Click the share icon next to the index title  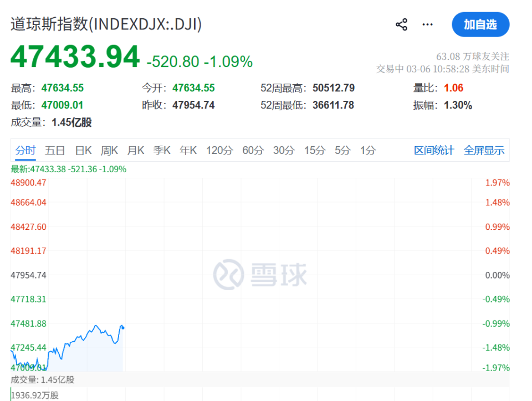[x=401, y=24]
